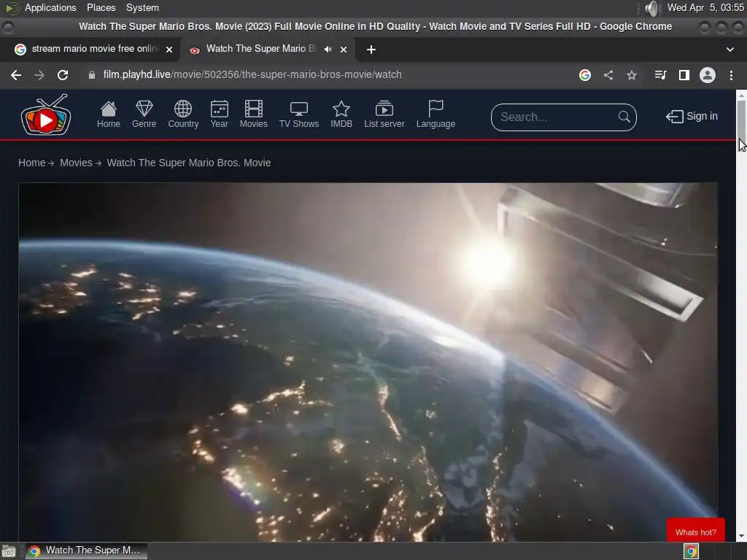Image resolution: width=747 pixels, height=560 pixels.
Task: Open the Language flag menu
Action: [436, 114]
